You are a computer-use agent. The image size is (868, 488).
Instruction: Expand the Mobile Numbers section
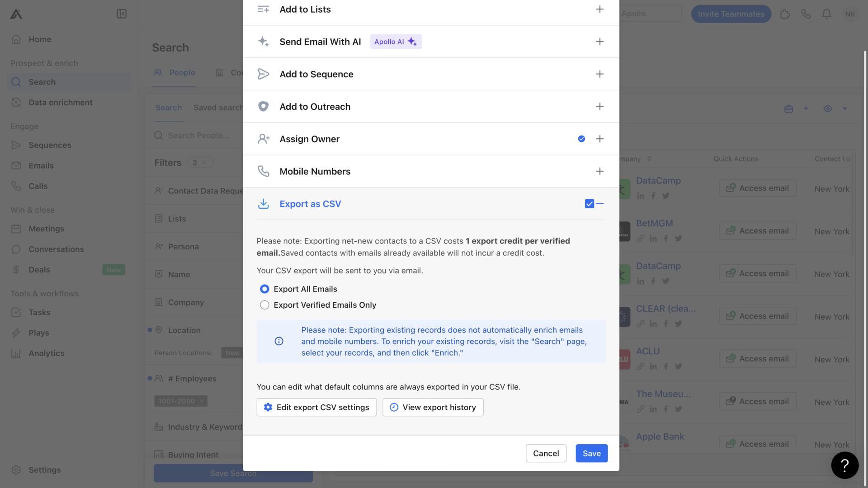[x=599, y=171]
